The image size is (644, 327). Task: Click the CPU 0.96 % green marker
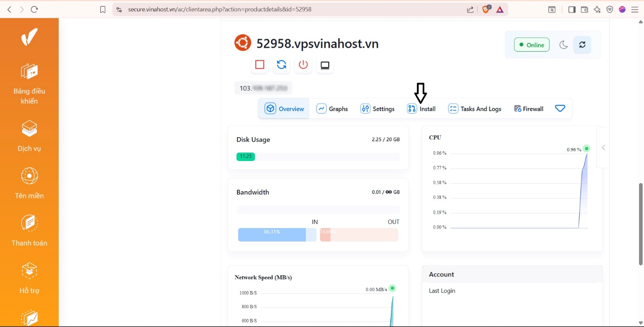pyautogui.click(x=586, y=148)
